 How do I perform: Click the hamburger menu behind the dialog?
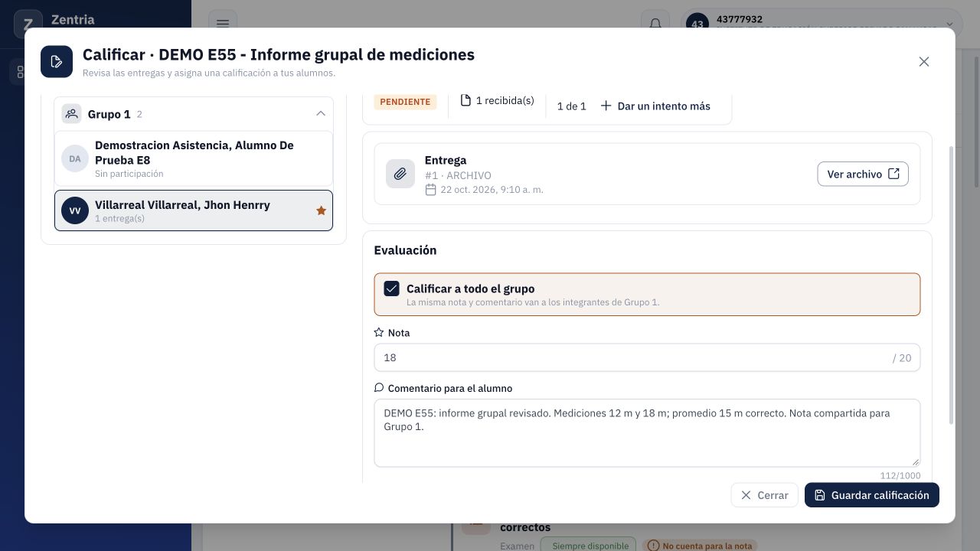(223, 24)
